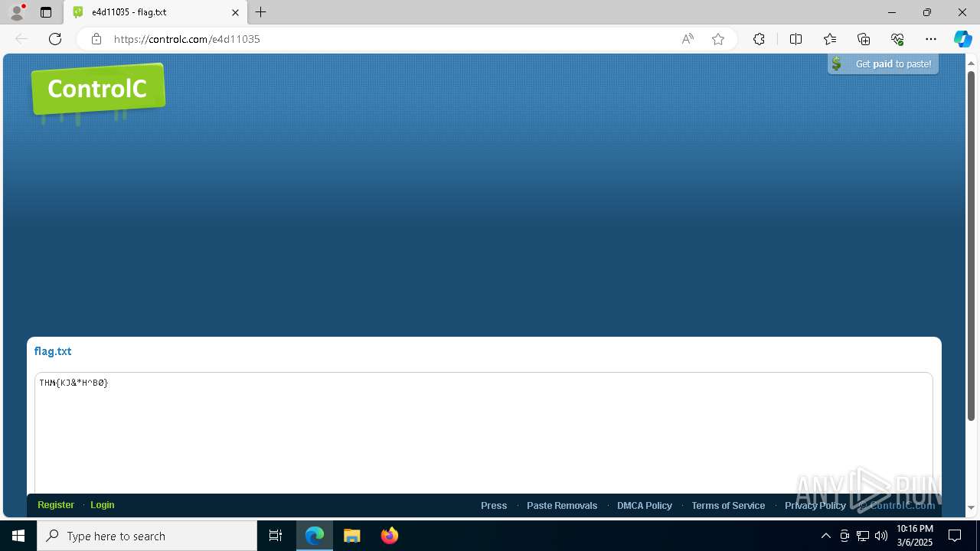Show hidden tray icons chevron
Image resolution: width=980 pixels, height=551 pixels.
click(825, 536)
